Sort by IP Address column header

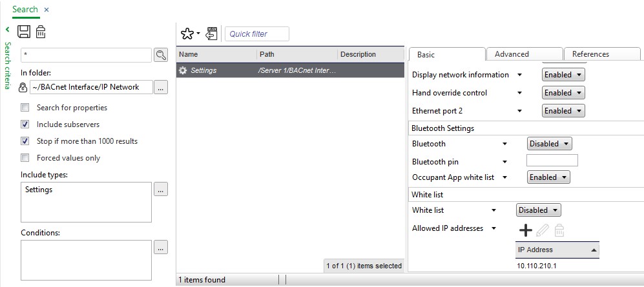(557, 250)
